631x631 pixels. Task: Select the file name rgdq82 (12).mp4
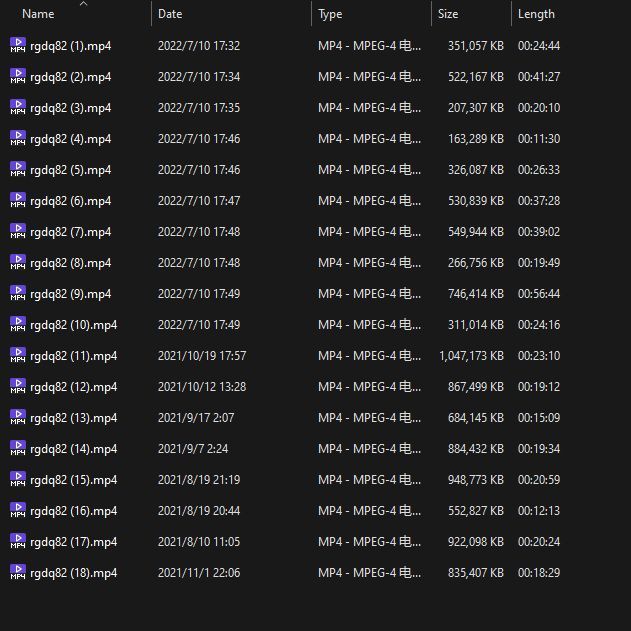(73, 387)
